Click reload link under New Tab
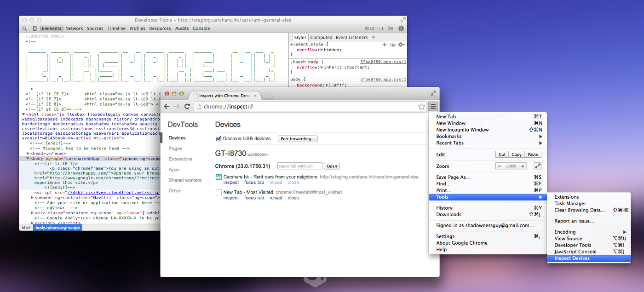The image size is (644, 292). pos(276,198)
